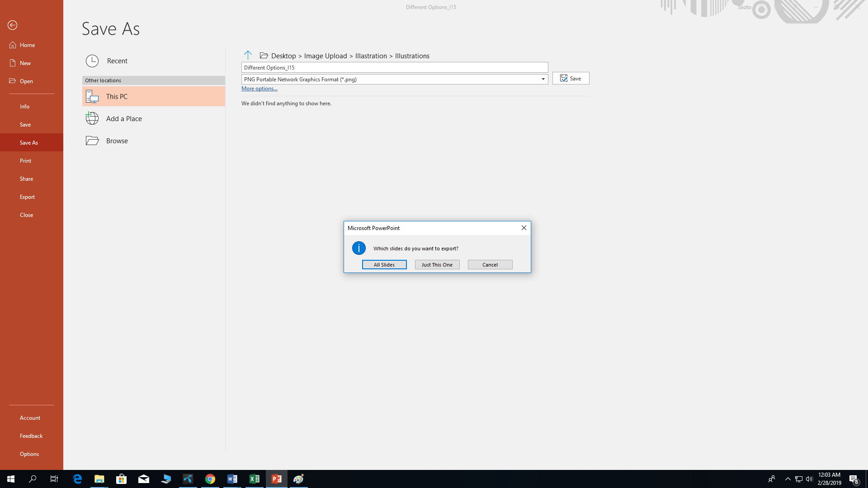Edit the filename input field
Screen dimensions: 868x488
click(x=395, y=67)
